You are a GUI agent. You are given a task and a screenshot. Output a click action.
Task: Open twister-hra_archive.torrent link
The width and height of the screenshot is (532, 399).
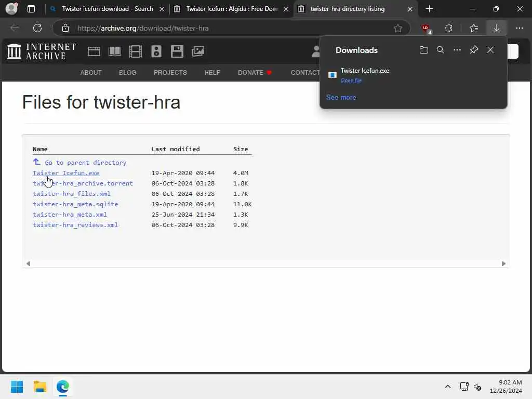tap(83, 183)
